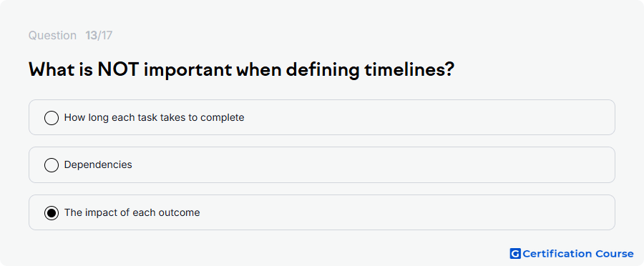Viewport: 644px width, 266px height.
Task: Click the 'The impact of each outcome' label text
Action: pyautogui.click(x=132, y=212)
